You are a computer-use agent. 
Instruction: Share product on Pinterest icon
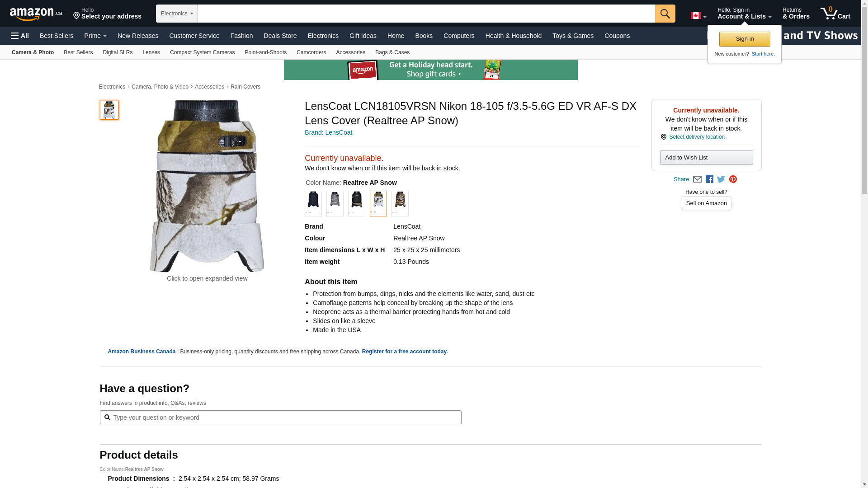pos(733,179)
